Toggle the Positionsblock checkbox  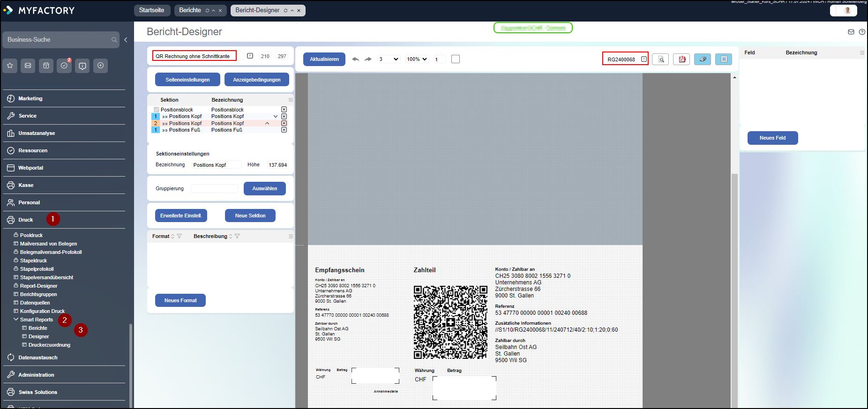(x=157, y=110)
